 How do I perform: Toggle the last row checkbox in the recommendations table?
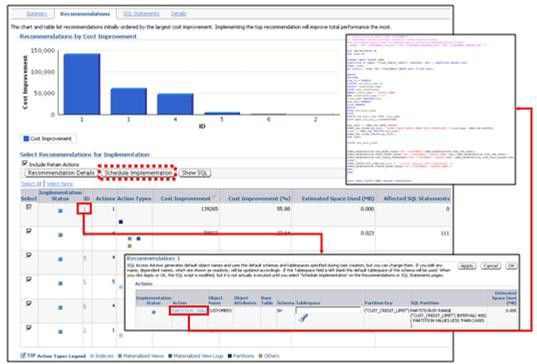pyautogui.click(x=29, y=328)
